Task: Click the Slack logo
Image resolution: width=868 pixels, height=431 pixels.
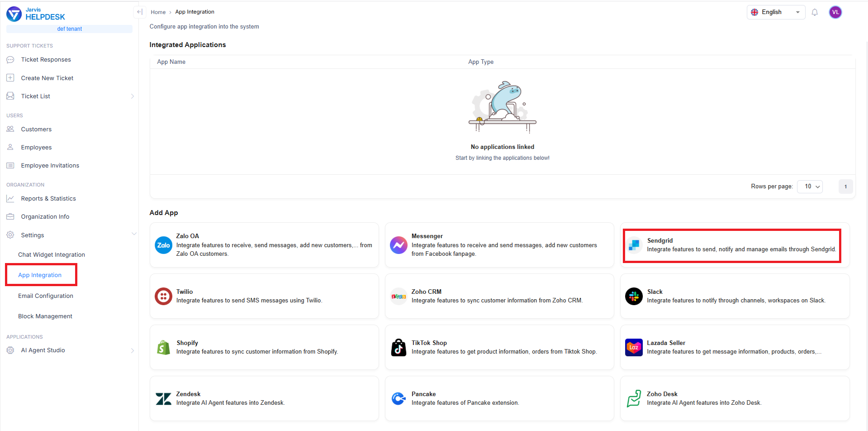Action: click(634, 296)
